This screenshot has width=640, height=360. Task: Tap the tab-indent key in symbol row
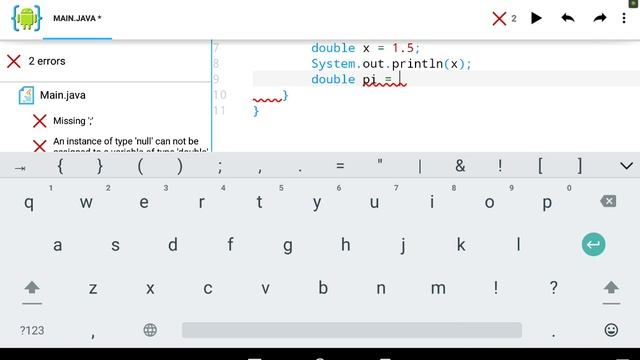coord(20,167)
